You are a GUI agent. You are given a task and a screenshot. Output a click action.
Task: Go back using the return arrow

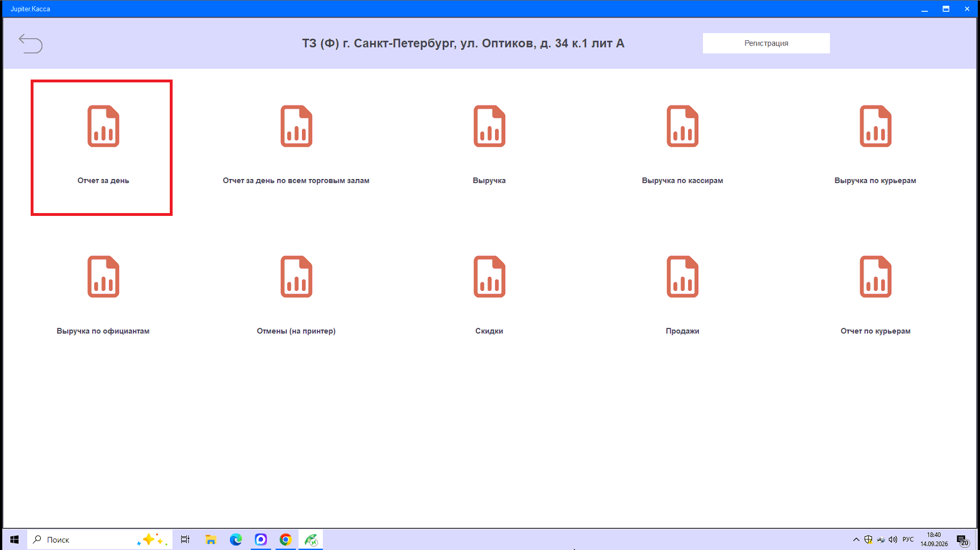(31, 43)
